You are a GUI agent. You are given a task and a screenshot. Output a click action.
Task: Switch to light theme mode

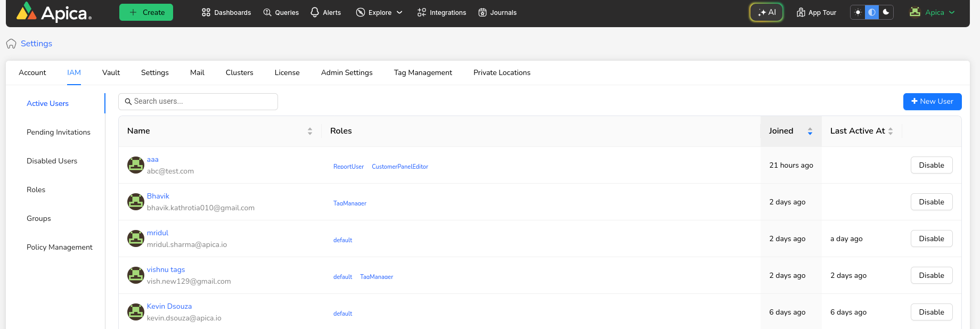pyautogui.click(x=857, y=12)
